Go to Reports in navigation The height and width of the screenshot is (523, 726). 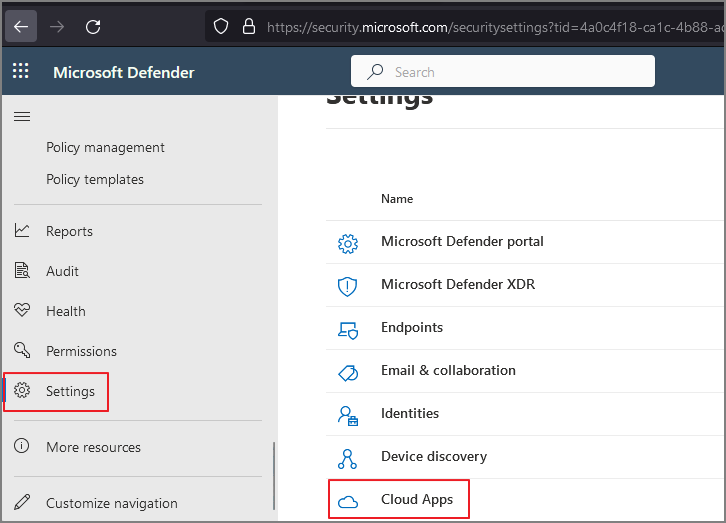pos(69,231)
